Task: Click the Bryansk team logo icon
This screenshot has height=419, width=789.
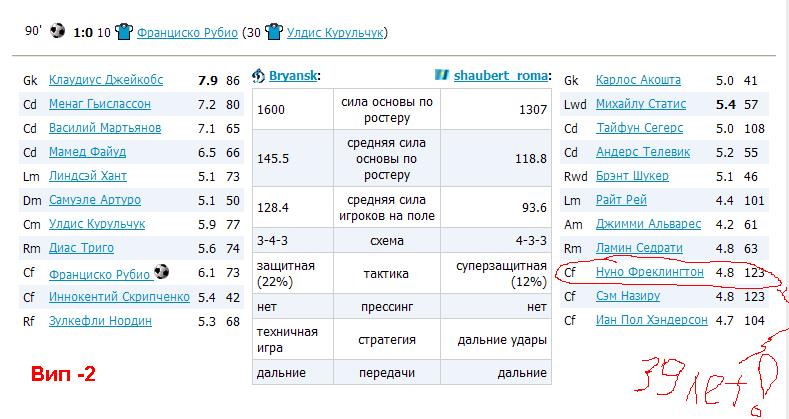Action: click(x=258, y=76)
